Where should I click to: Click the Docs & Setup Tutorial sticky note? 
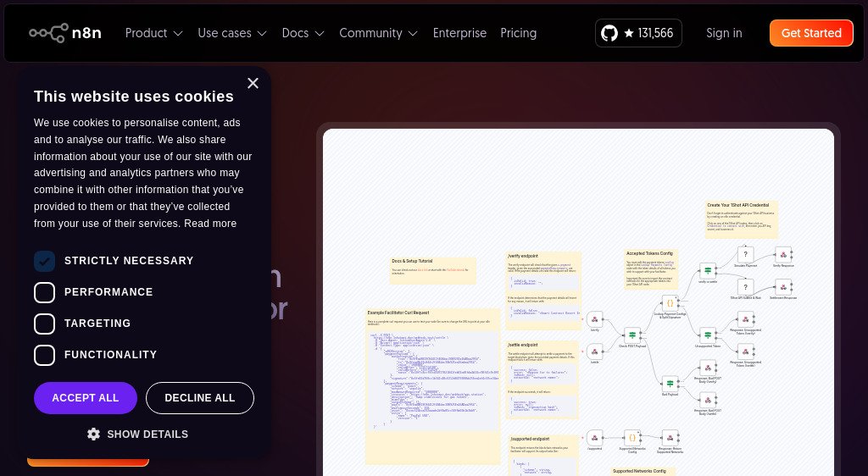432,270
